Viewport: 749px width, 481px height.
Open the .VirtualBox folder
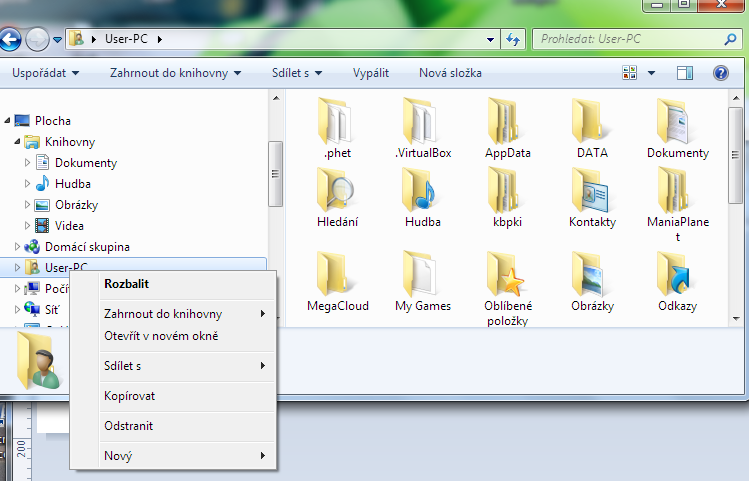423,128
